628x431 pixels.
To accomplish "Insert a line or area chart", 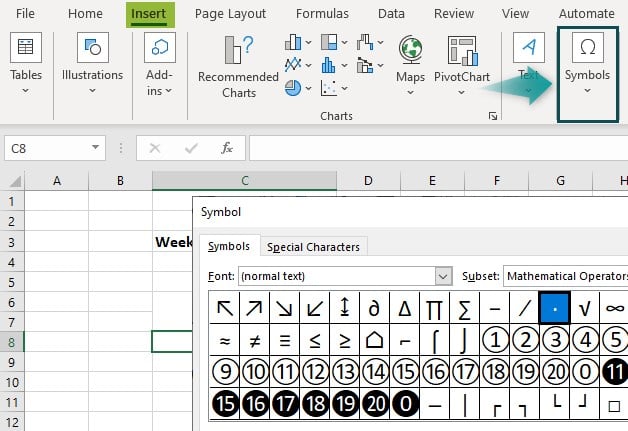I will [x=293, y=65].
